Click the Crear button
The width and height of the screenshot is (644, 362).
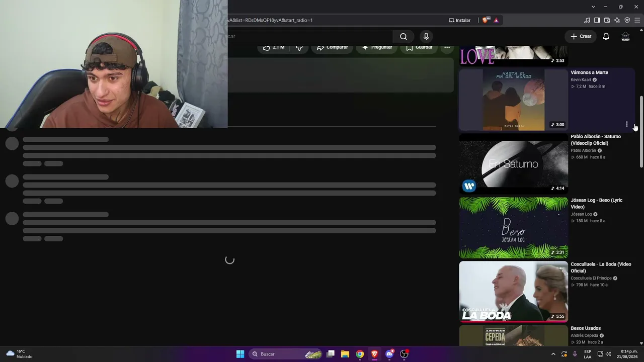(581, 36)
